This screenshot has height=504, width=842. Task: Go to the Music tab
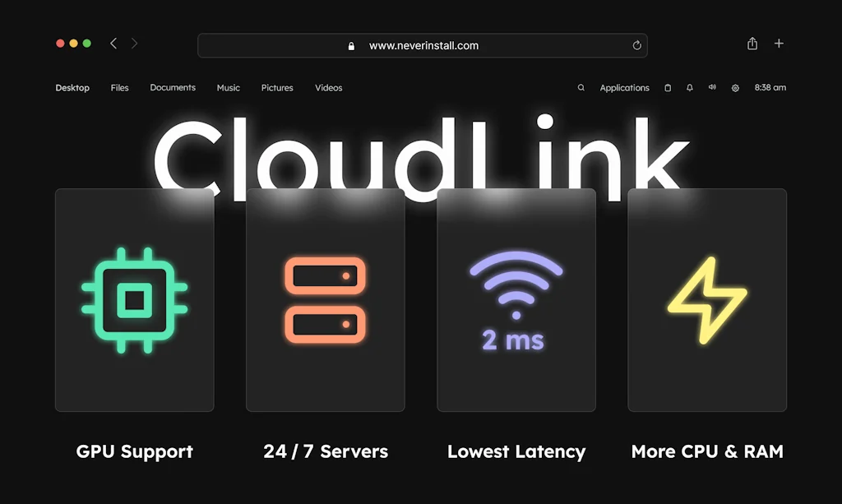229,88
